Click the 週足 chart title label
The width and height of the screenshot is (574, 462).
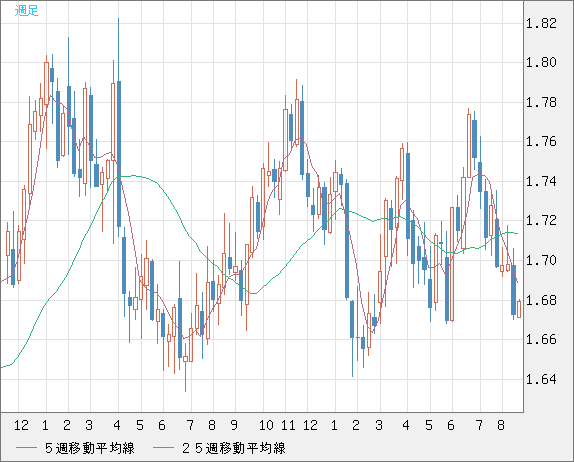click(26, 10)
